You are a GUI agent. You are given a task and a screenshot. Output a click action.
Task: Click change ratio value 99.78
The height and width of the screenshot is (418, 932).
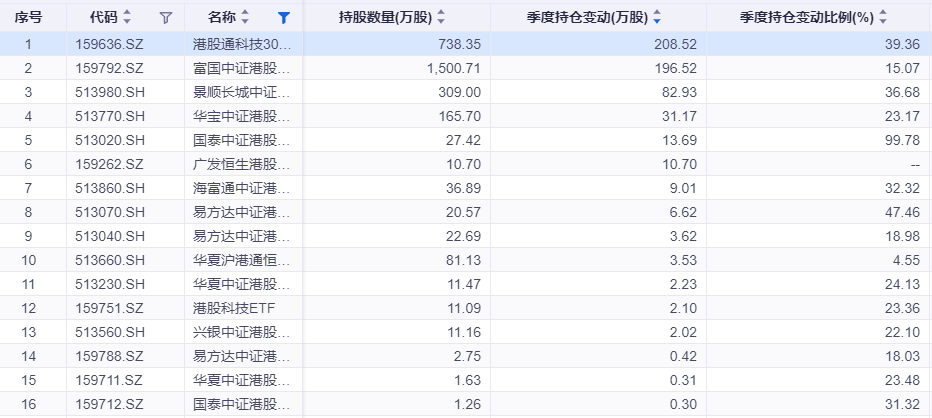[902, 140]
